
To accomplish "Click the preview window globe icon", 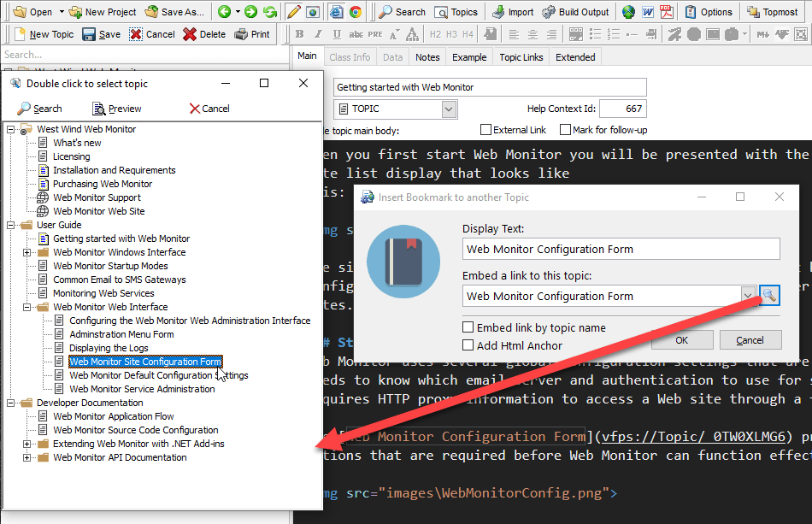I will 313,11.
